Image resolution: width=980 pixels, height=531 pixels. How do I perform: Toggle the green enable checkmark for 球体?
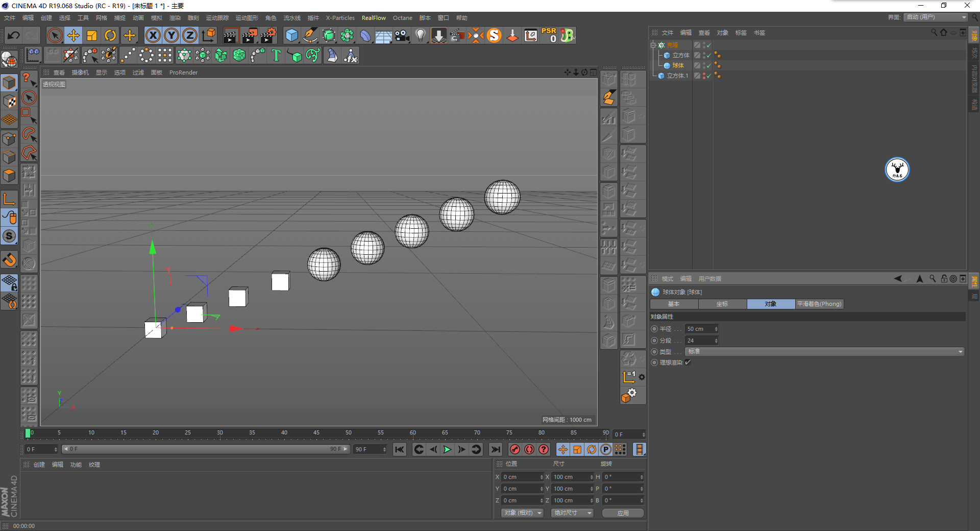click(709, 65)
